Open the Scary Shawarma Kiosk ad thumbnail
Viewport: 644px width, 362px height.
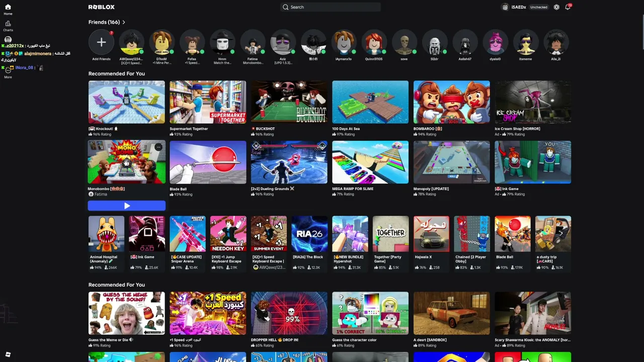tap(533, 313)
